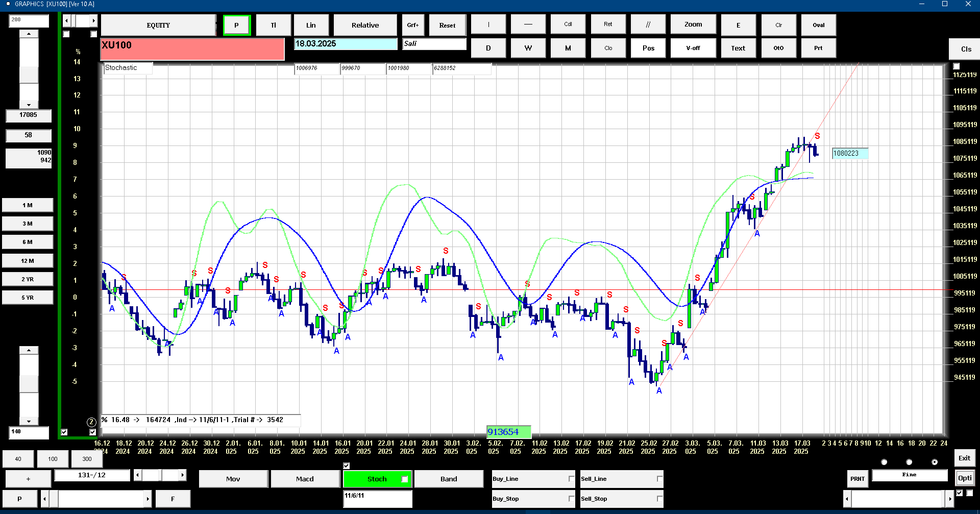Viewport: 980px width, 514px height.
Task: Select the parallel lines tool button
Action: pos(648,25)
